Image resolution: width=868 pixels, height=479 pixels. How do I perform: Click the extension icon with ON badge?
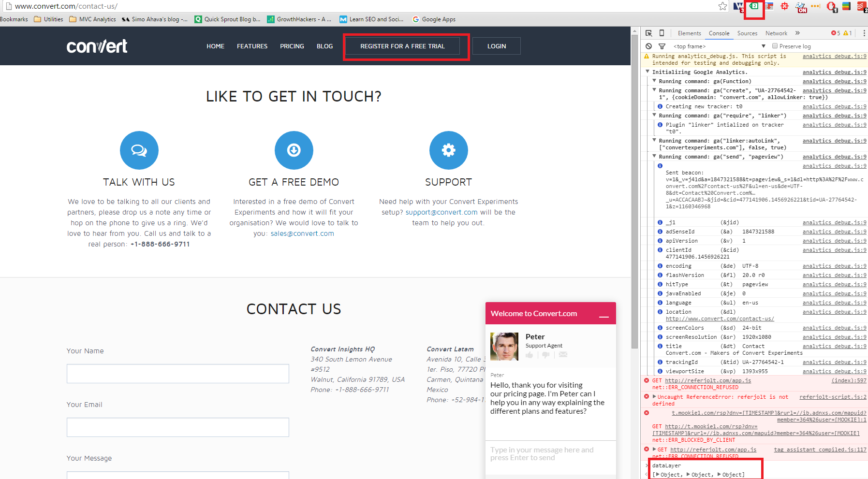[801, 7]
